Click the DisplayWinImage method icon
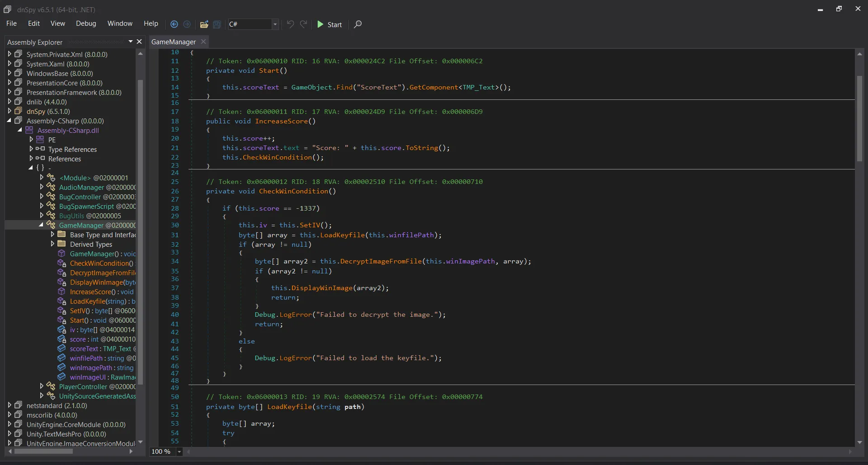868x465 pixels. (x=62, y=282)
